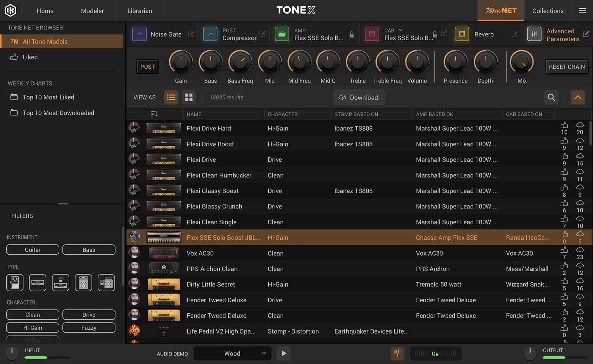Open the search magnifier

point(551,97)
